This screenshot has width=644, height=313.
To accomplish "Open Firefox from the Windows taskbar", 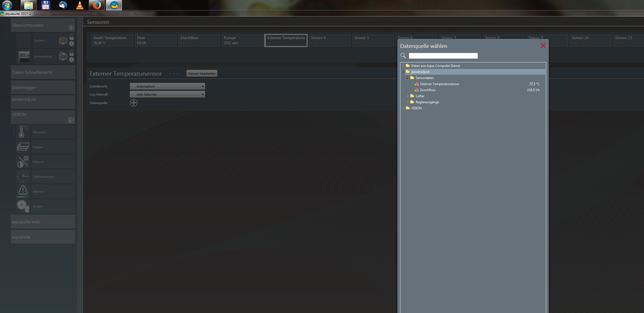I will (x=97, y=5).
